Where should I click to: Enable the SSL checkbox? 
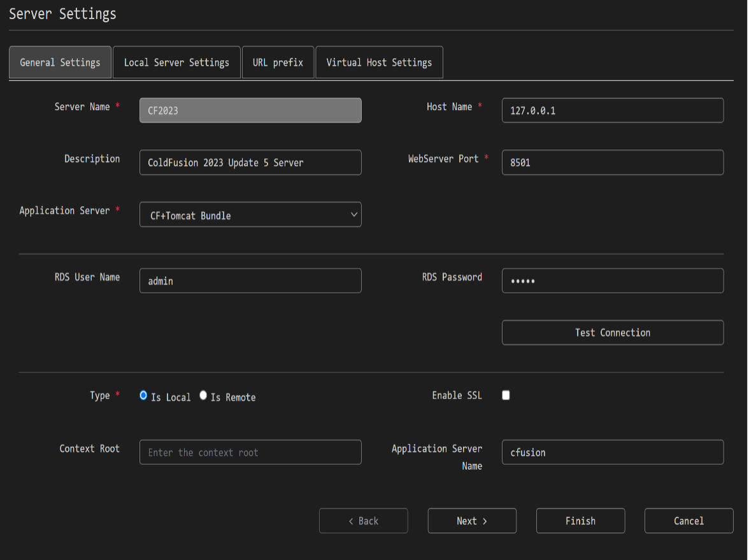506,395
